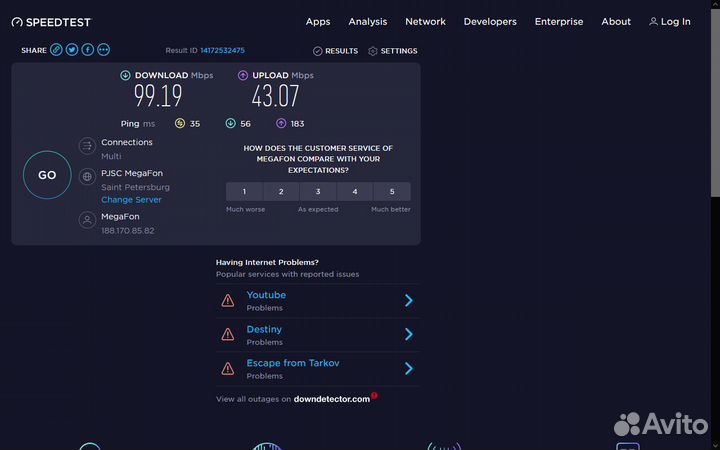Expand the Escape from Tarkov chevron
The width and height of the screenshot is (720, 450).
click(x=409, y=368)
